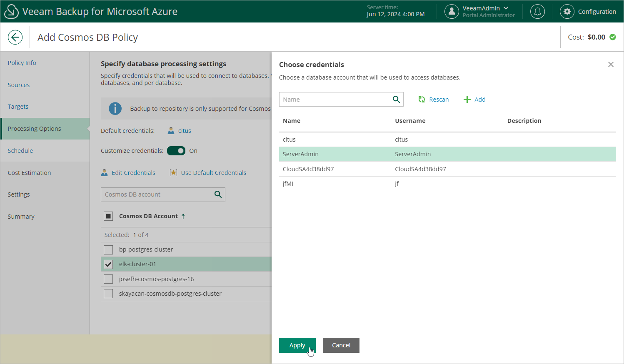
Task: Open the Summary step
Action: 21,217
